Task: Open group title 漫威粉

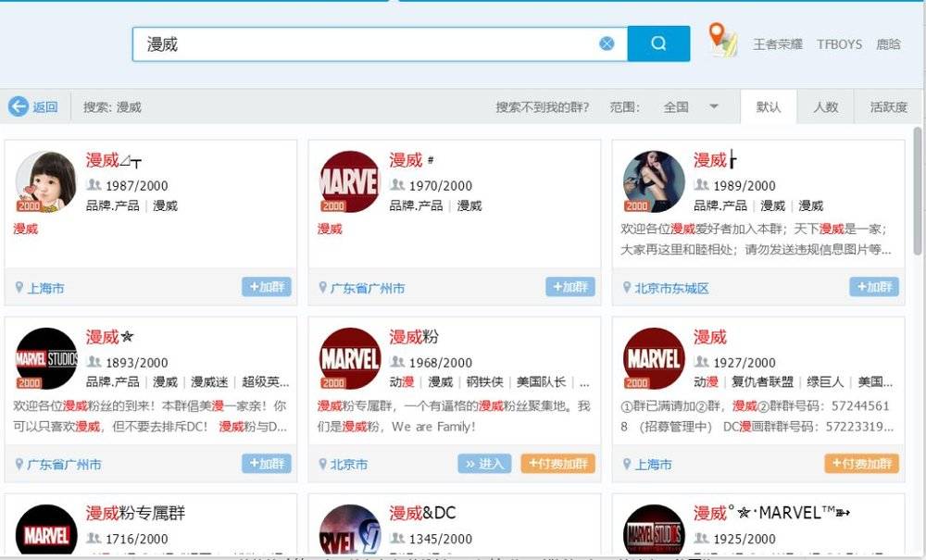Action: coord(414,336)
